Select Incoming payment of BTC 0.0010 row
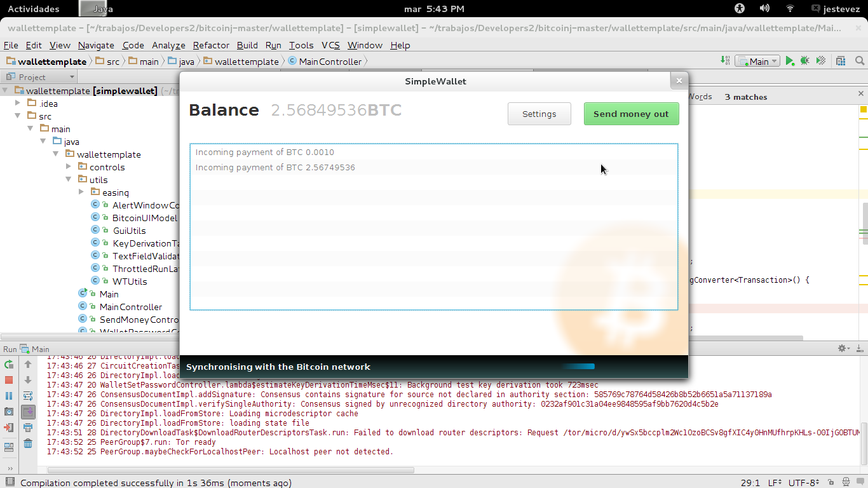Image resolution: width=868 pixels, height=488 pixels. click(x=434, y=152)
